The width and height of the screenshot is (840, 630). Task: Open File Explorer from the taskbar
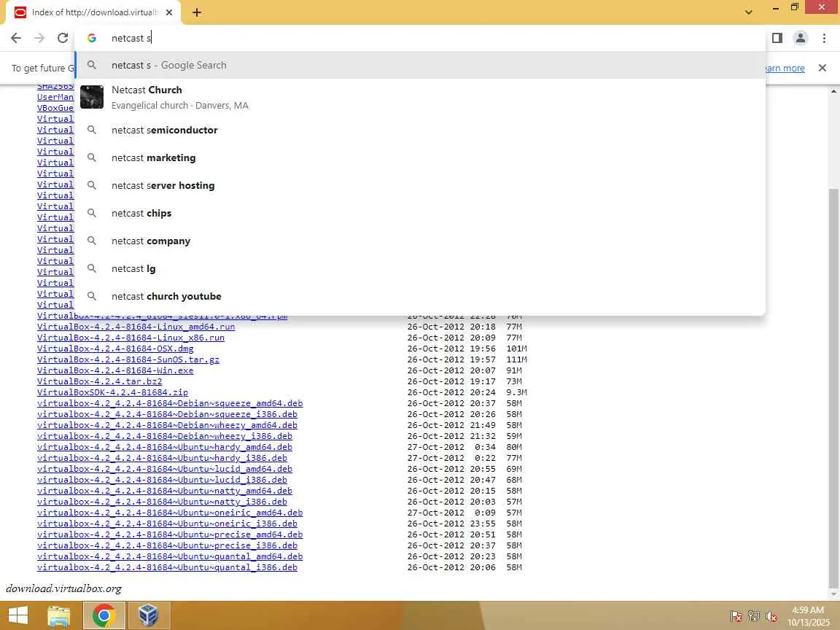click(58, 615)
